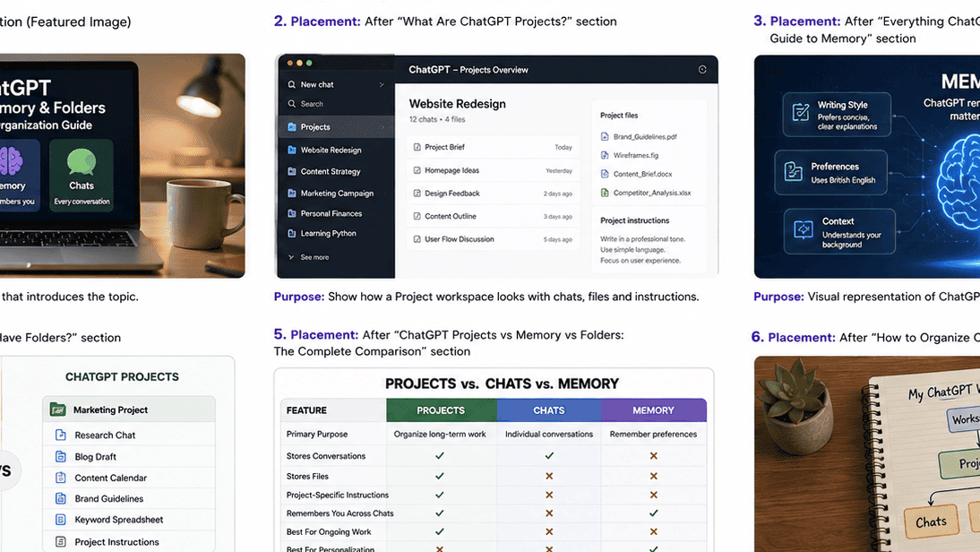Click the Design Feedback chat icon

[x=417, y=194]
